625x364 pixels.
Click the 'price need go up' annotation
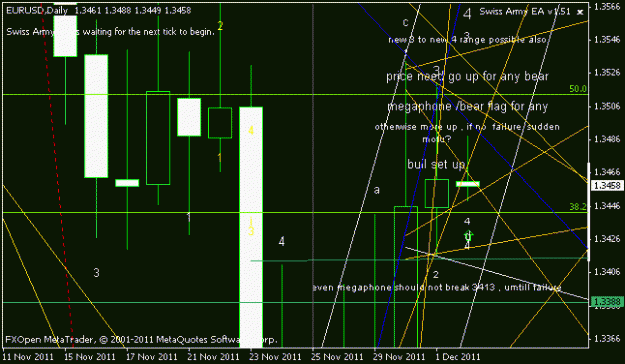click(467, 76)
